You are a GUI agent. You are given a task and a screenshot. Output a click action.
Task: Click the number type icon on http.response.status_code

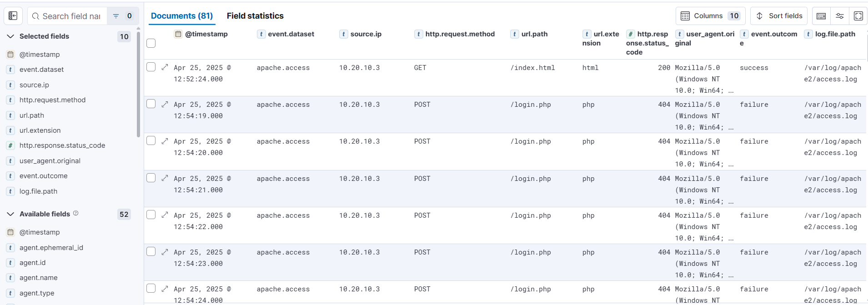point(630,34)
